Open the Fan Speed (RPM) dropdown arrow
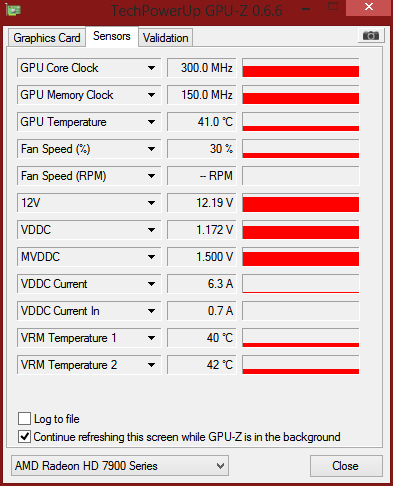The width and height of the screenshot is (393, 486). point(151,176)
